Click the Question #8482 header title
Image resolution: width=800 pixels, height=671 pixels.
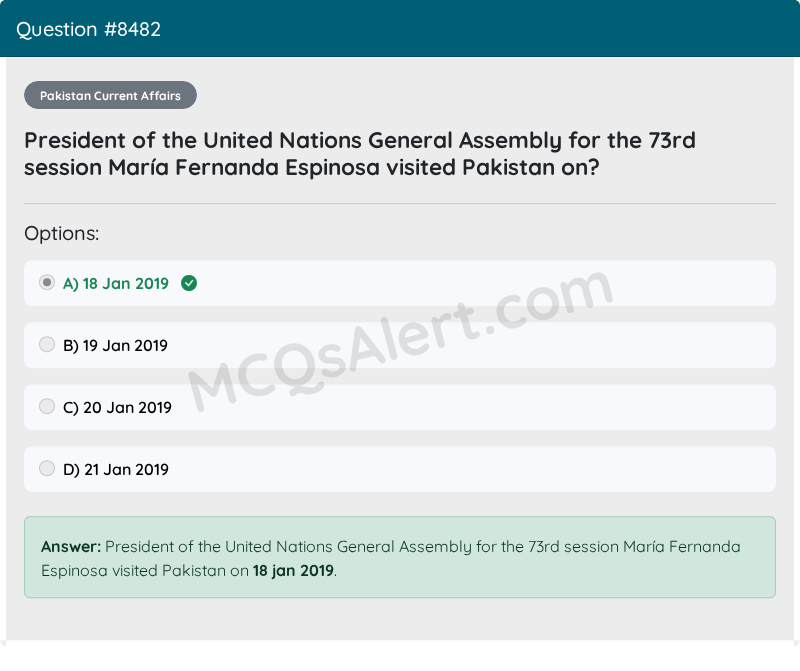click(x=88, y=30)
